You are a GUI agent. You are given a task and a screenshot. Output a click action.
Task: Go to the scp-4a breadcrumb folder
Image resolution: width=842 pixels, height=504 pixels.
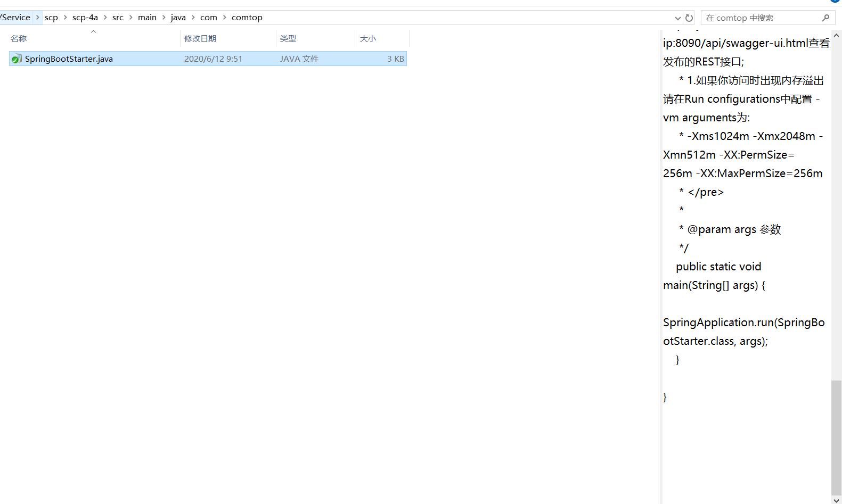click(x=85, y=17)
